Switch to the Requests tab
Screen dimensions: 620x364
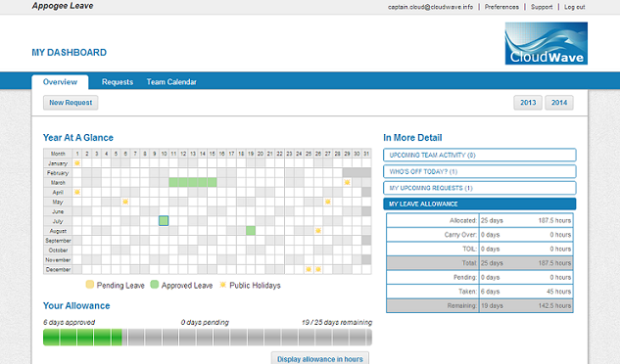(x=118, y=82)
